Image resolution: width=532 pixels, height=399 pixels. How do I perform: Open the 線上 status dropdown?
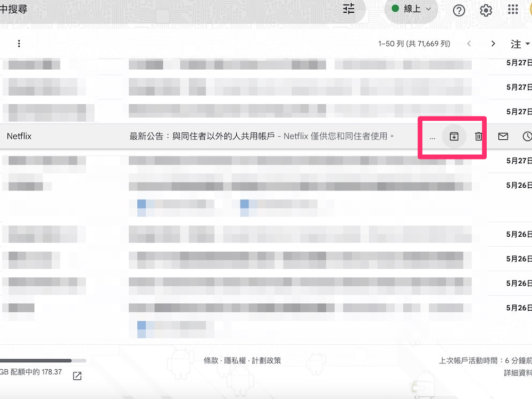click(411, 9)
